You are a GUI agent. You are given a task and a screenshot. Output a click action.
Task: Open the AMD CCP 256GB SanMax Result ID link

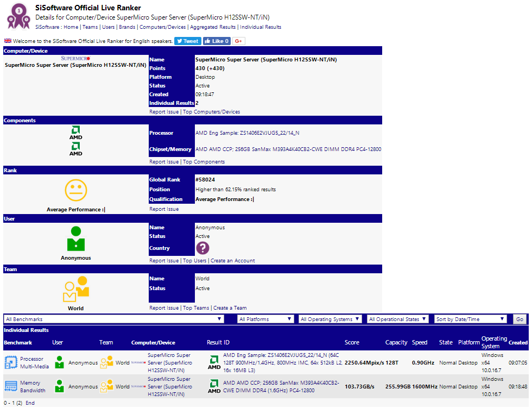click(281, 386)
